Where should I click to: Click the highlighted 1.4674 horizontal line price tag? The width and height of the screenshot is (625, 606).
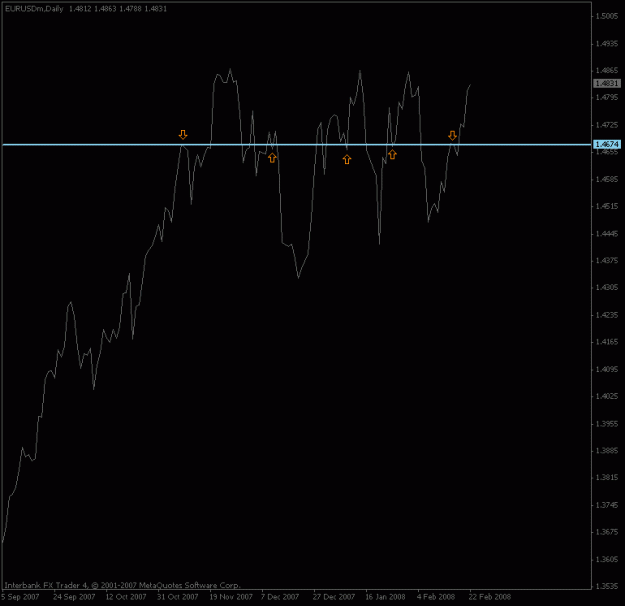[x=607, y=144]
